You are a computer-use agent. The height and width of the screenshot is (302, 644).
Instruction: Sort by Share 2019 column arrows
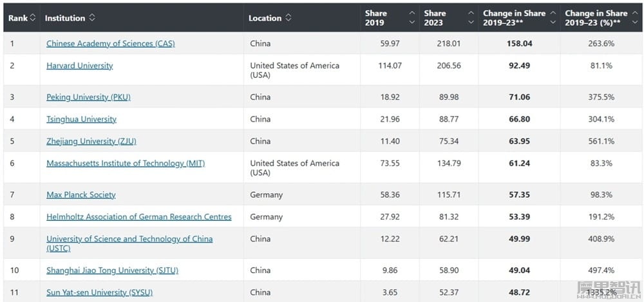click(x=412, y=18)
